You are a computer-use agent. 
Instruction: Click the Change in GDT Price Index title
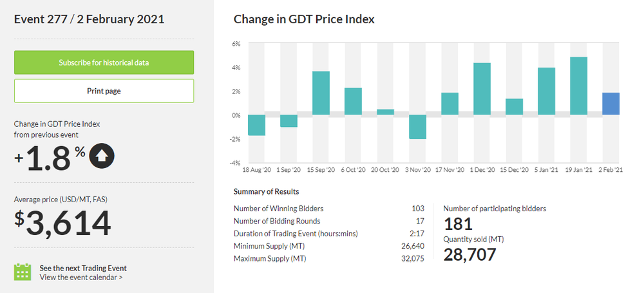click(x=304, y=19)
